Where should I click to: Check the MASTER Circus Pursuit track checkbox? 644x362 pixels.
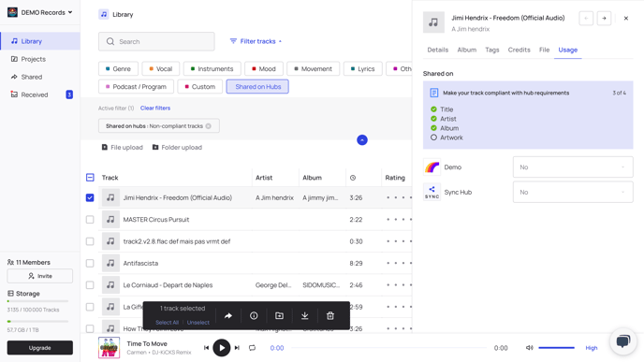pos(90,220)
